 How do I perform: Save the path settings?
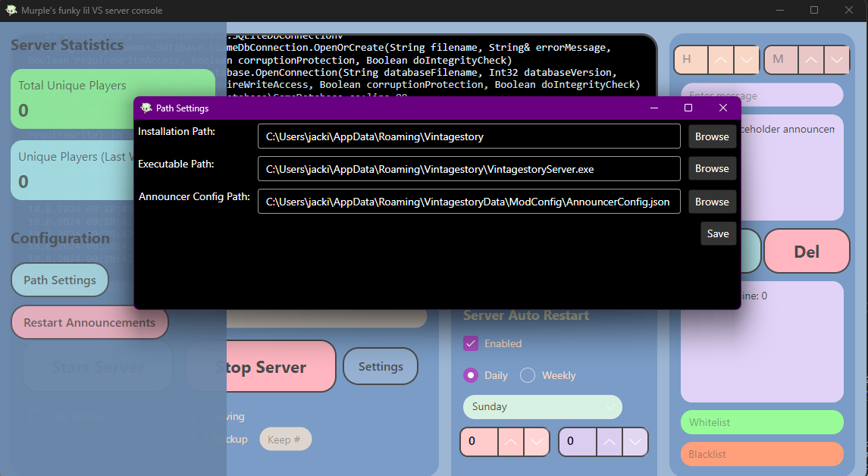[718, 233]
